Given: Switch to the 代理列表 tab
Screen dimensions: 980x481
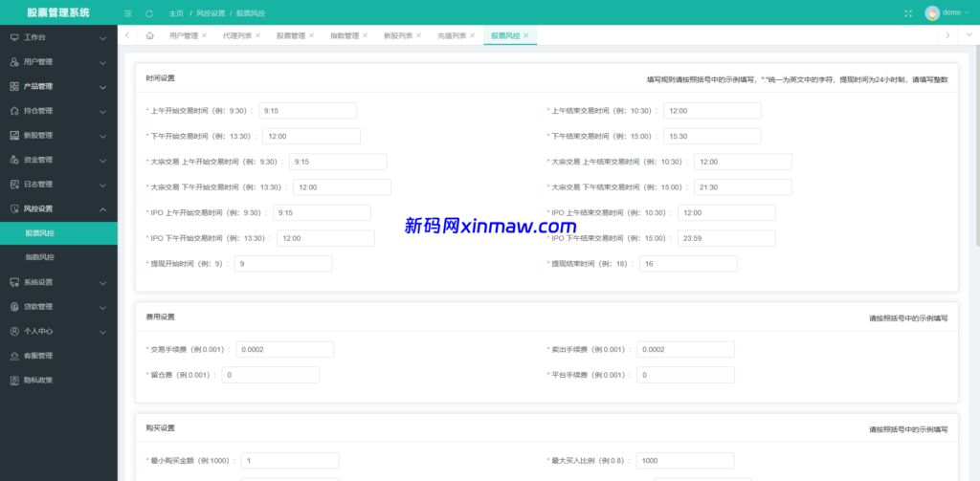Looking at the screenshot, I should point(237,35).
